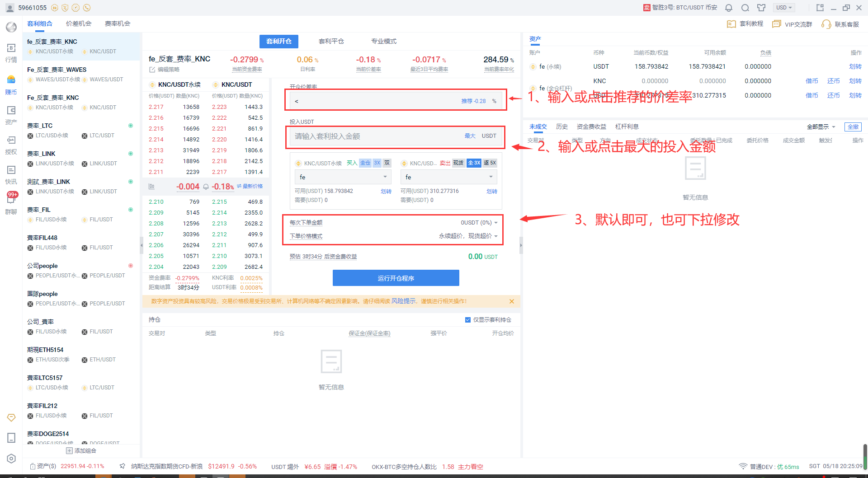
Task: Click 最新价格 swap price toggle
Action: coord(250,186)
